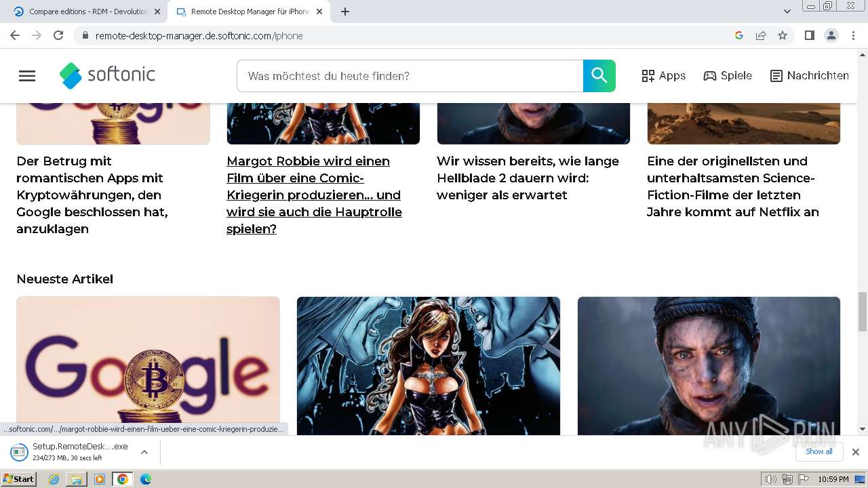Open the Chrome profile avatar

click(831, 35)
